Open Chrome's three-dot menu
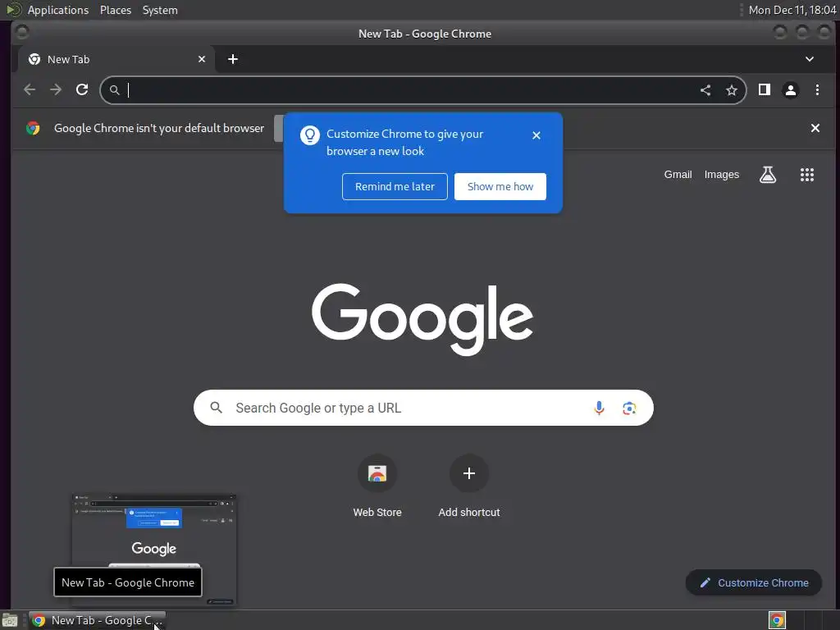Screen dimensions: 840x630 [x=817, y=89]
